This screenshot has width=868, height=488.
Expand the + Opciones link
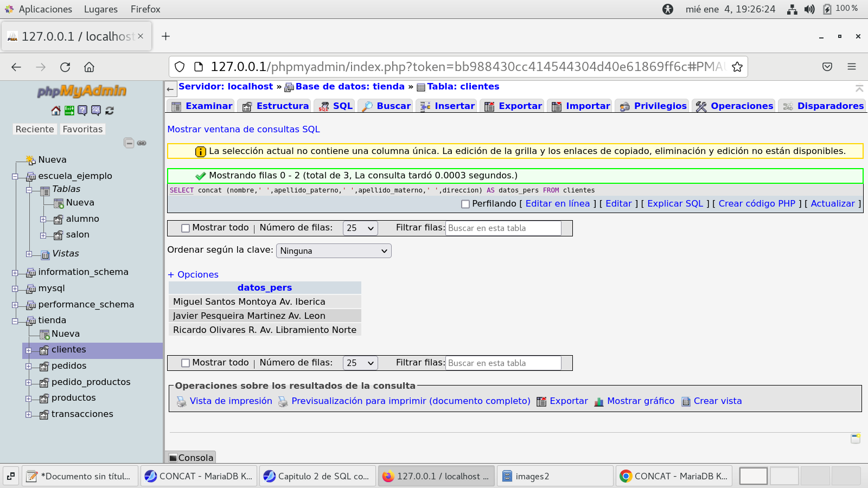[x=193, y=275]
